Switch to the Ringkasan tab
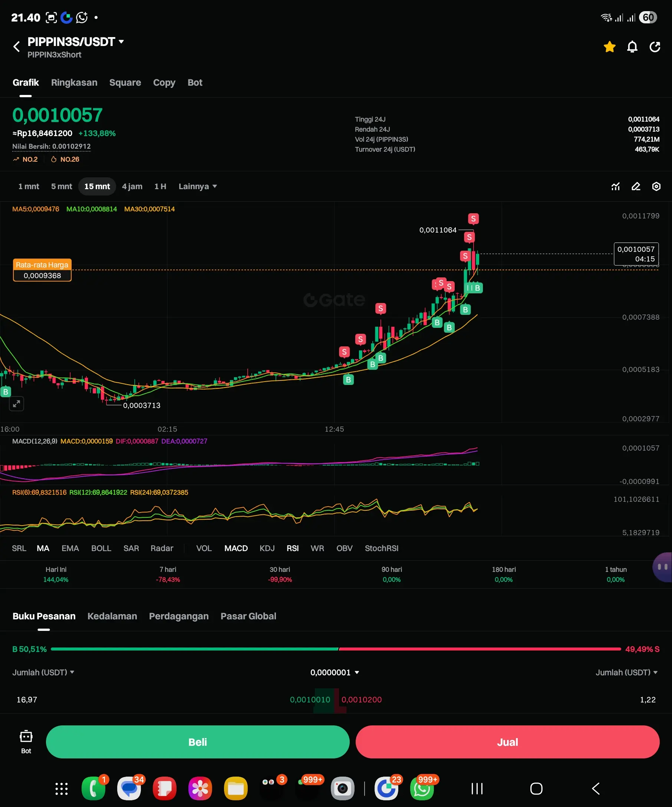Image resolution: width=672 pixels, height=807 pixels. click(74, 83)
